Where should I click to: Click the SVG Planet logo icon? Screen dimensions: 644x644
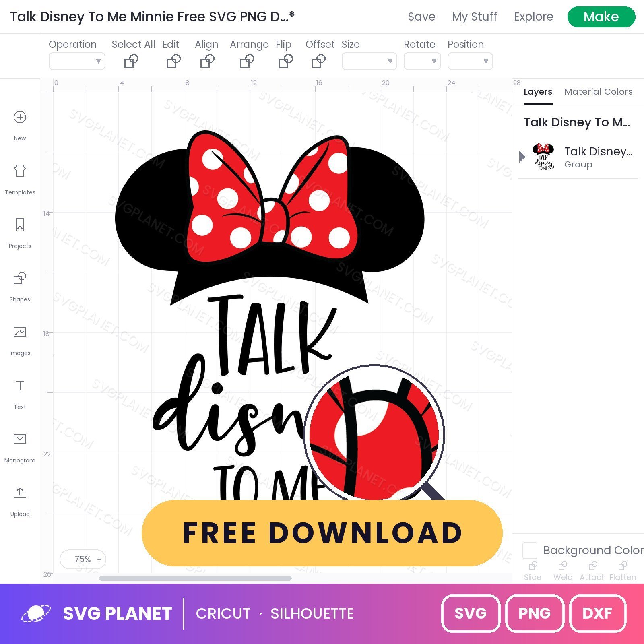[x=36, y=613]
